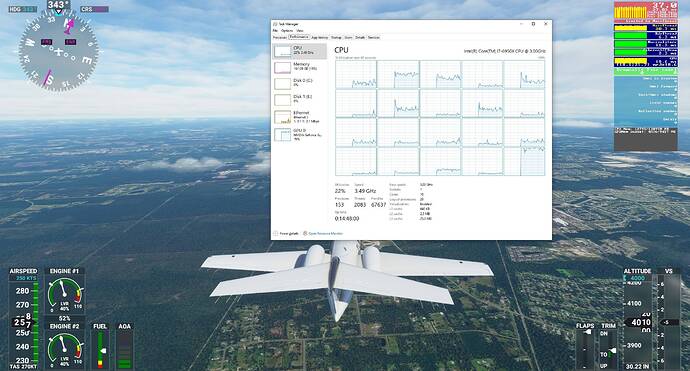
Task: Click the 22% utilization value
Action: pos(340,191)
